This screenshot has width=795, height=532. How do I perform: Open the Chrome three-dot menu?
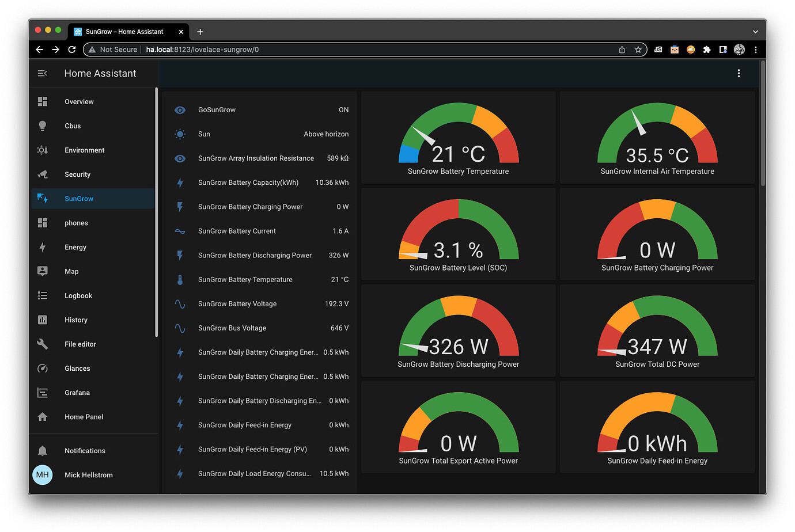coord(755,50)
